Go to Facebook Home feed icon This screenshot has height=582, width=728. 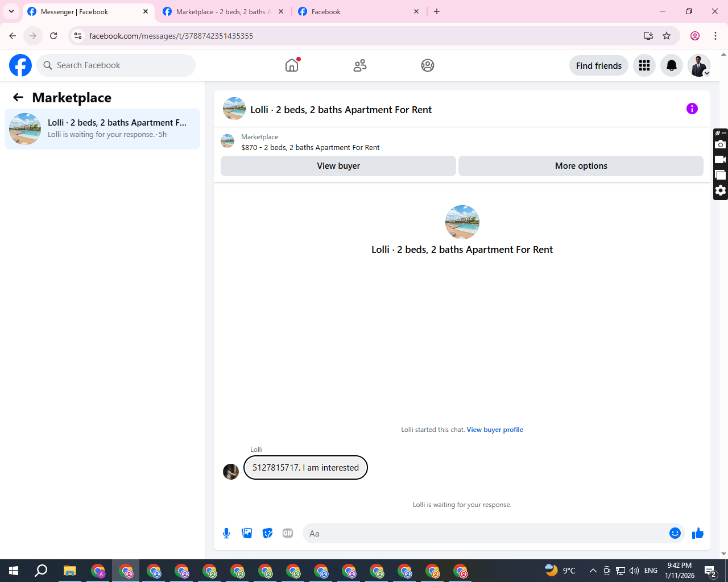click(x=292, y=65)
